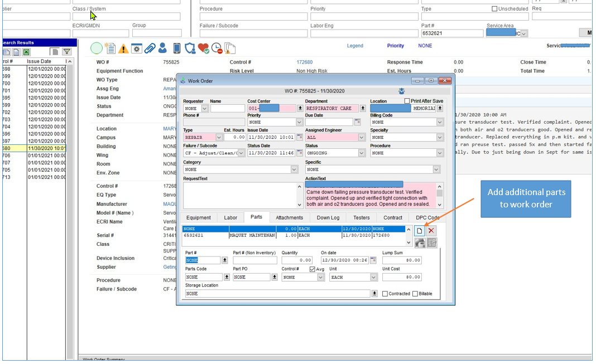Image resolution: width=596 pixels, height=364 pixels.
Task: Switch to the Equipment tab
Action: pyautogui.click(x=199, y=217)
